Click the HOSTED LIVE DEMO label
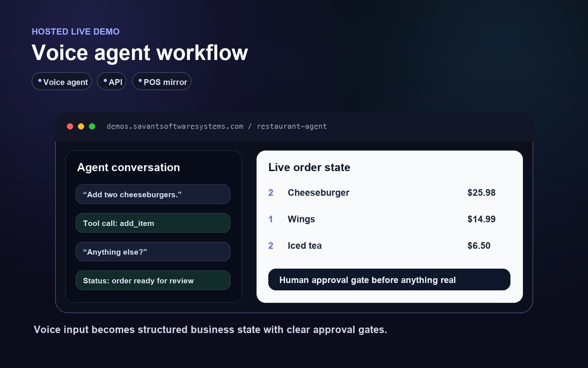The height and width of the screenshot is (368, 588). click(76, 32)
